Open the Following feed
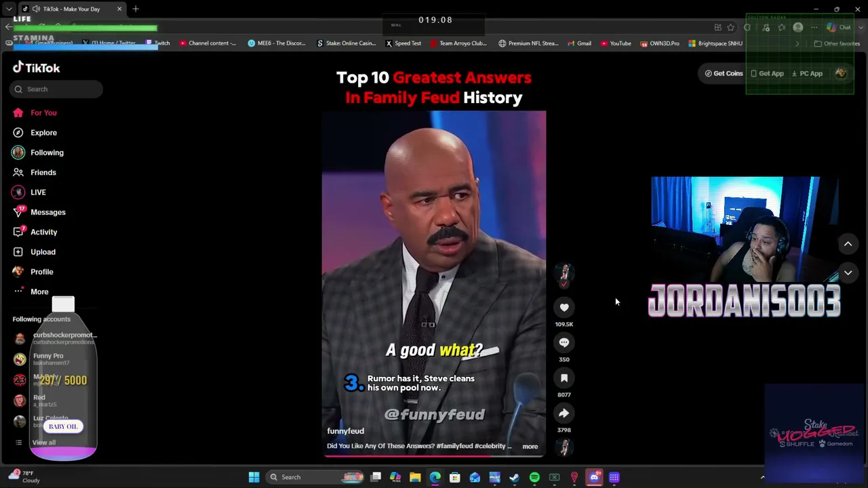 point(38,152)
